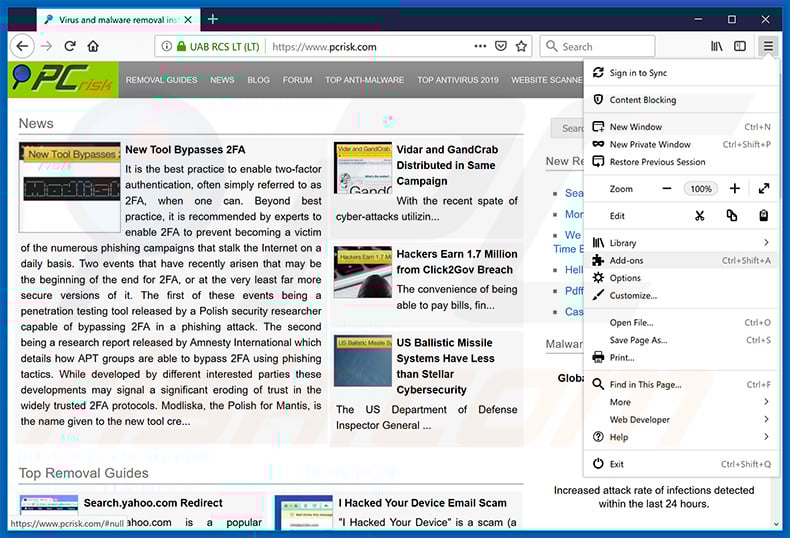Expand the Help submenu

point(682,437)
